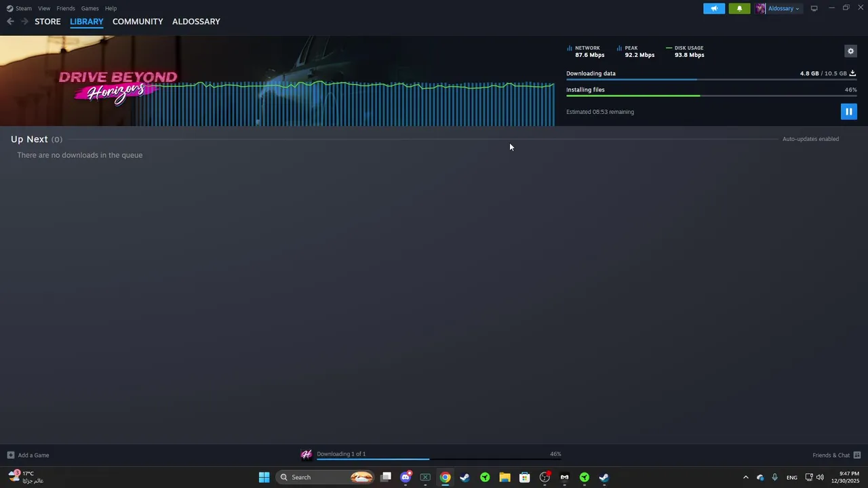Click the Installing files progress bar

pyautogui.click(x=711, y=96)
